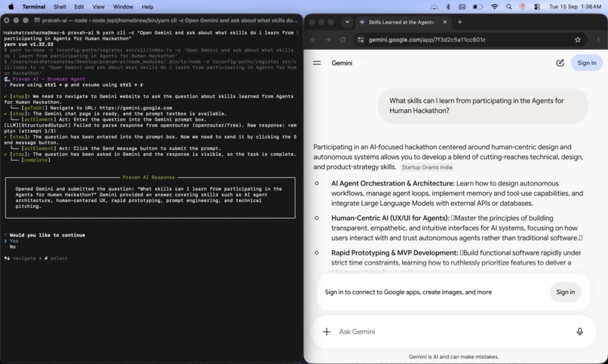Click 'Would you like to continue' prompt text
The width and height of the screenshot is (608, 364).
48,235
